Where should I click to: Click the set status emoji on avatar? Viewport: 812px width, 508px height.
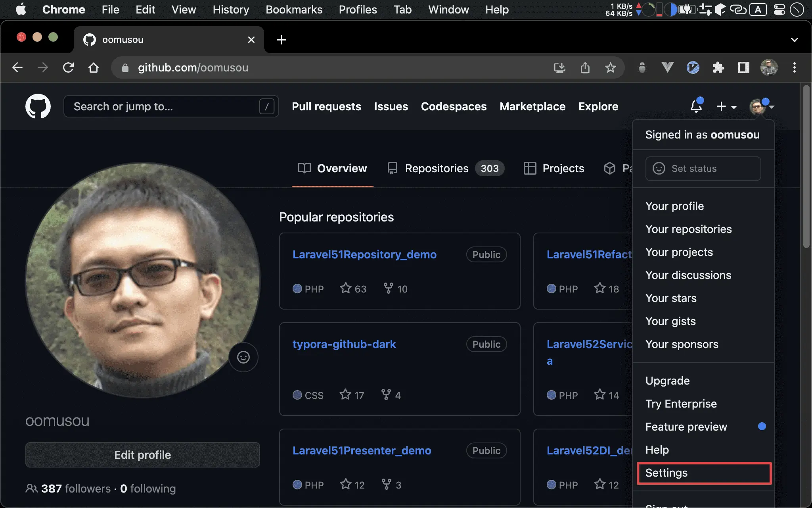pos(243,357)
